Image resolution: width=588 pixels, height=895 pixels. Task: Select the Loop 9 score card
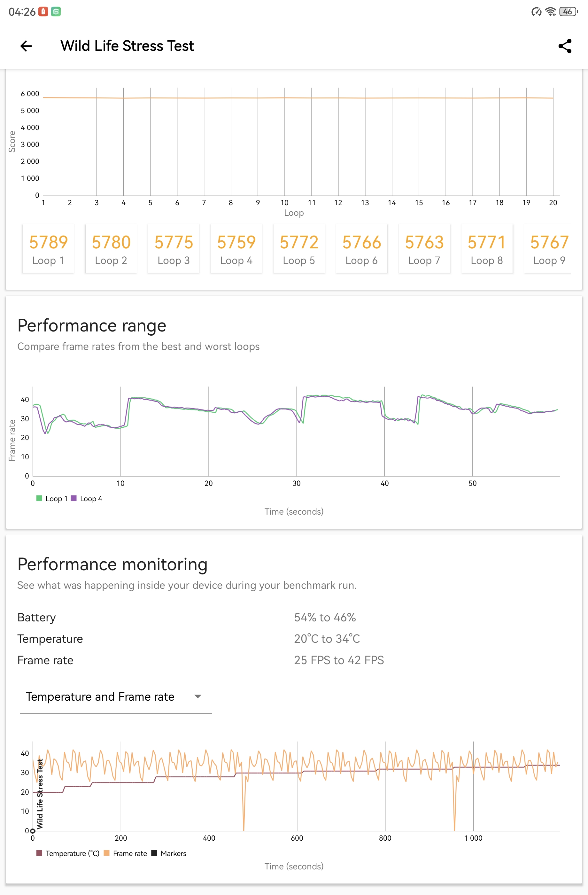[547, 248]
